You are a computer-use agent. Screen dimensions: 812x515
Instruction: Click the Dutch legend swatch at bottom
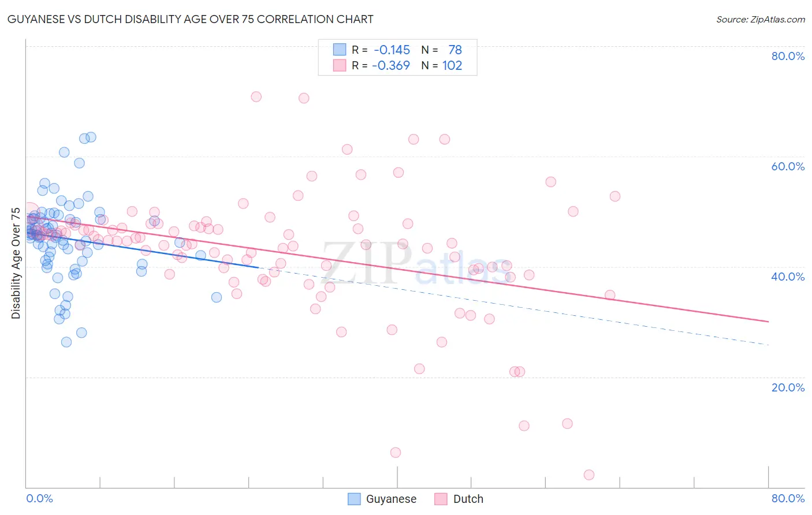(x=441, y=499)
